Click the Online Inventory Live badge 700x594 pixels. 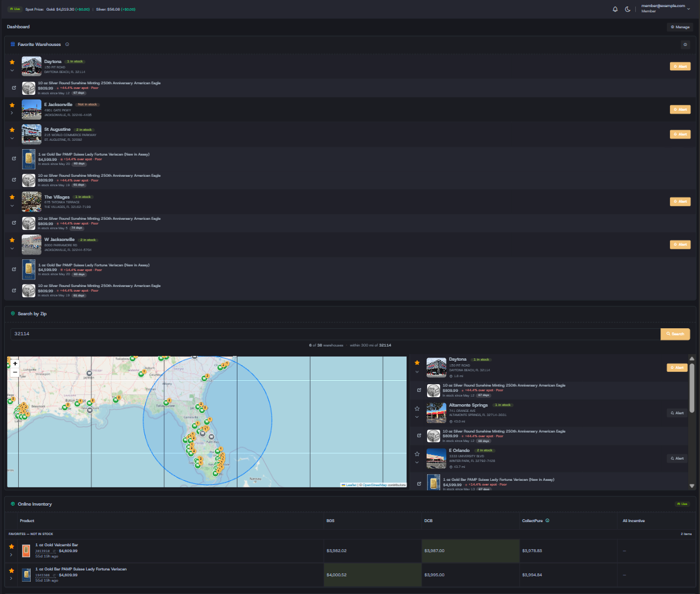coord(682,504)
